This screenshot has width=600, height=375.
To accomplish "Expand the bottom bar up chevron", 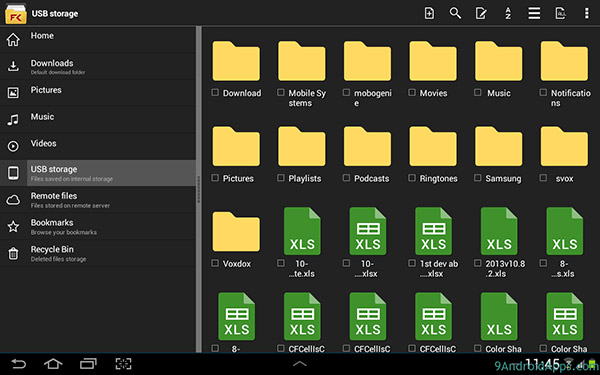I will pyautogui.click(x=300, y=364).
